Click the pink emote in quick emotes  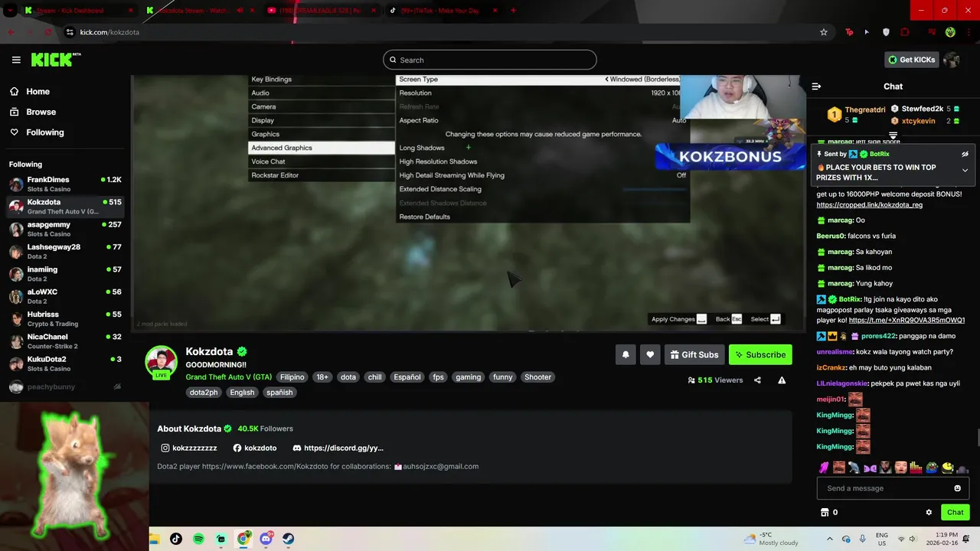(x=824, y=468)
